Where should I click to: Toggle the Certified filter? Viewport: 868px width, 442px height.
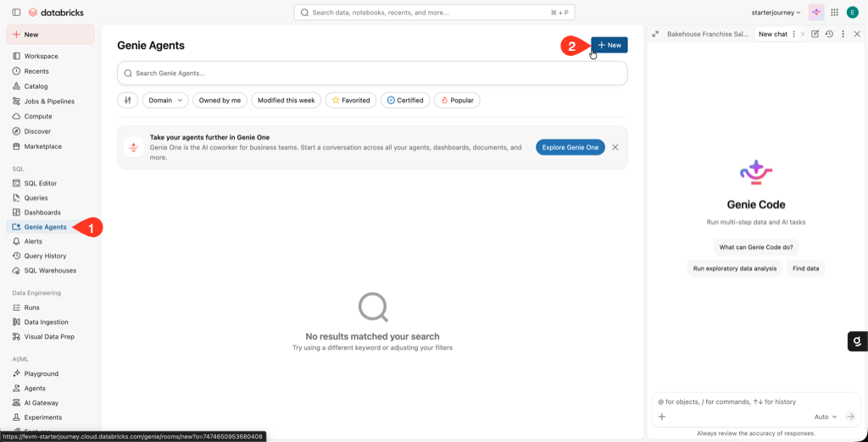(x=405, y=100)
